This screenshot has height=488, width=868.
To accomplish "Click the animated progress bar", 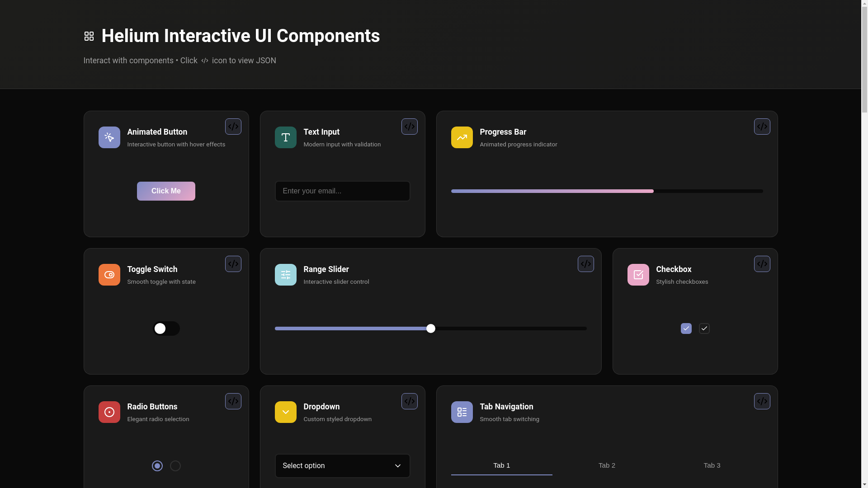I will click(x=607, y=191).
